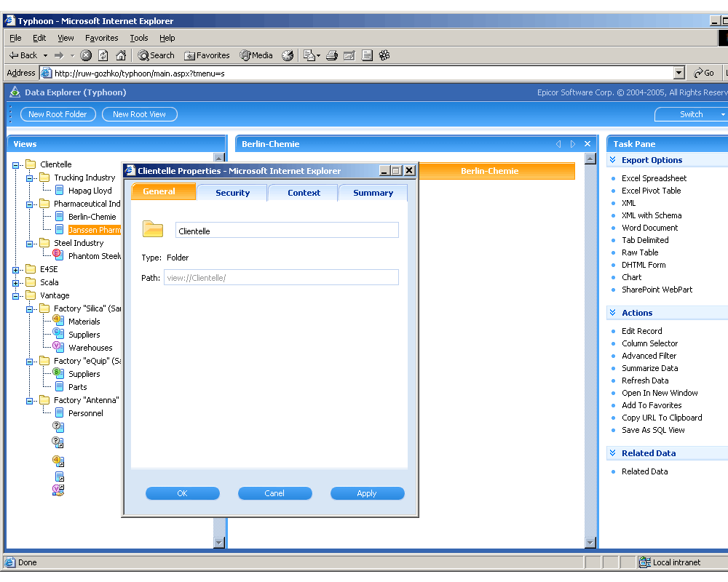
Task: Click the Warehouses view icon
Action: (x=58, y=346)
